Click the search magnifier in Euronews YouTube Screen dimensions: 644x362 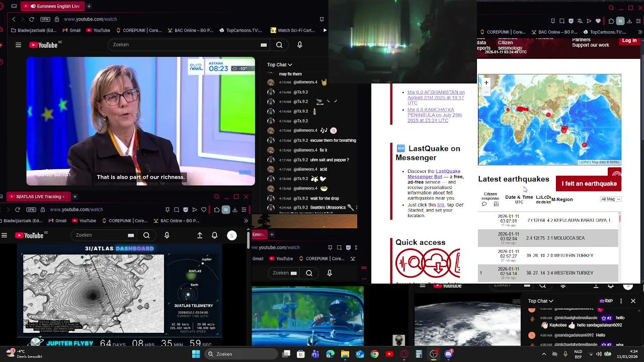[x=279, y=45]
